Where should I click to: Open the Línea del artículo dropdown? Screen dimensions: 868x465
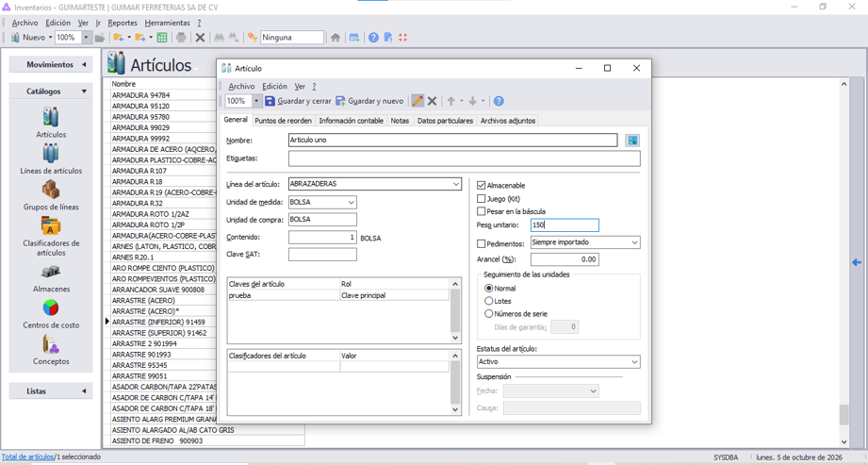[x=456, y=184]
